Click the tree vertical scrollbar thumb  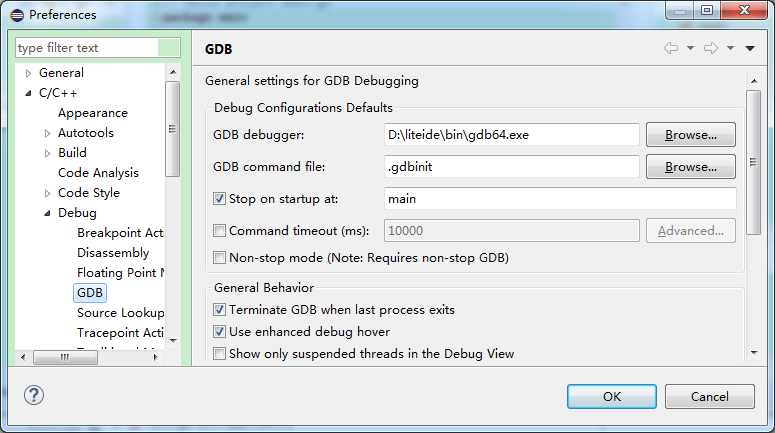[173, 129]
